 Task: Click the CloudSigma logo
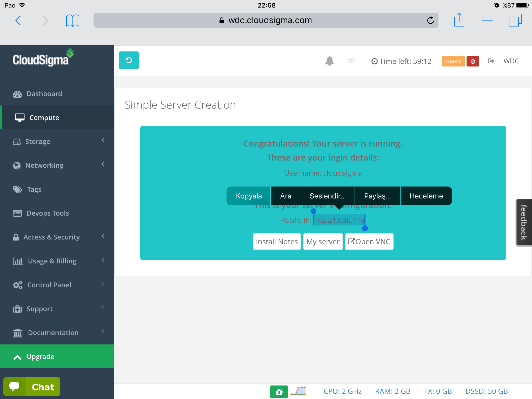(x=43, y=57)
